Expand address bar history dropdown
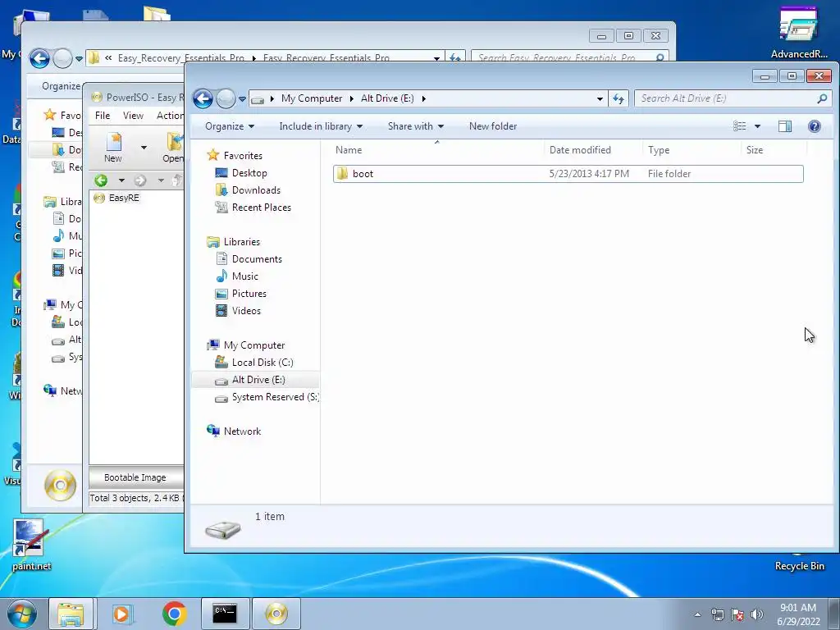Image resolution: width=840 pixels, height=630 pixels. [x=600, y=98]
